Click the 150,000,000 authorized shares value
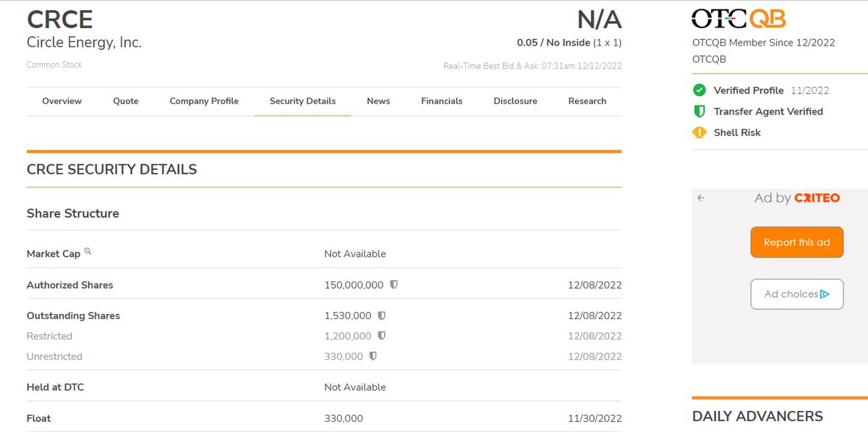This screenshot has width=868, height=432. (x=354, y=285)
